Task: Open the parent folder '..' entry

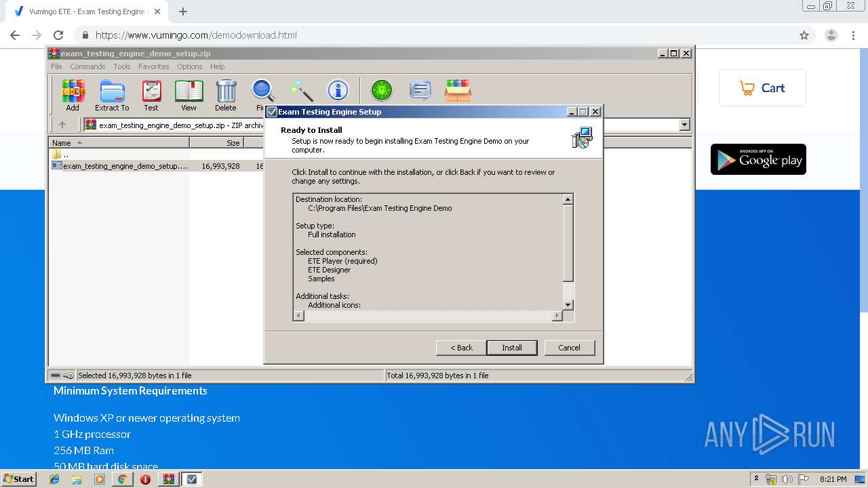Action: pyautogui.click(x=60, y=155)
